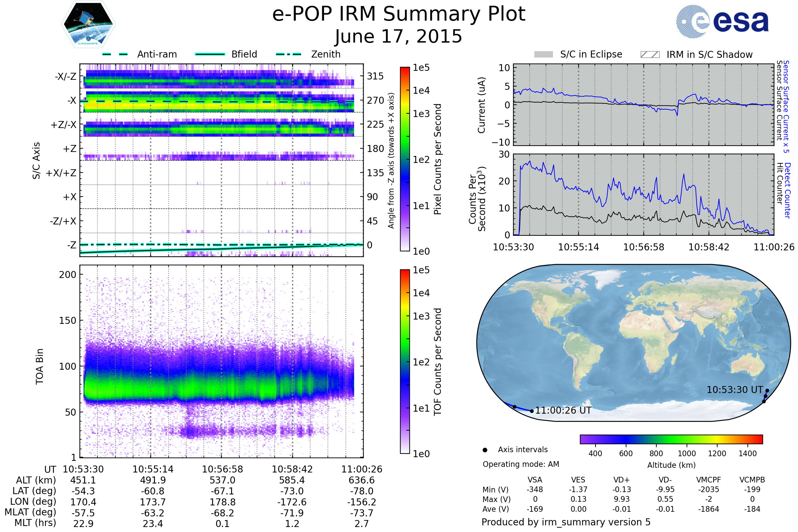
Task: Click the Produced by irm_summary version text
Action: (x=566, y=522)
